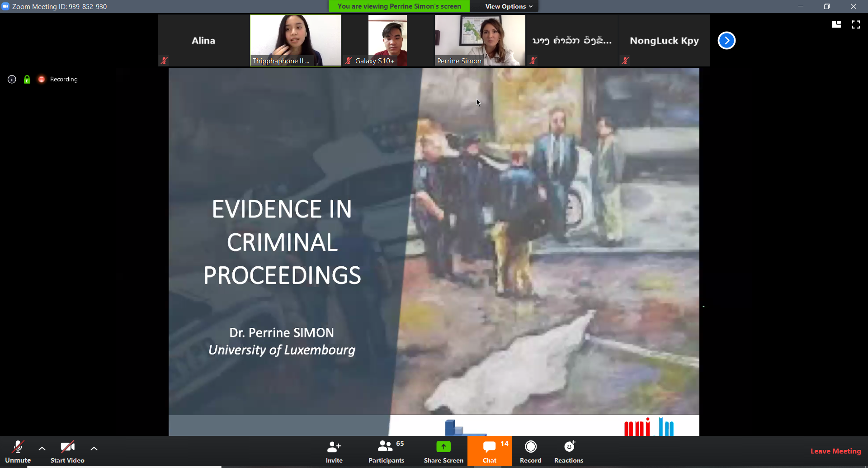Click the 'EVIDENCE IN CRIMINAL PROCEEDINGS' slide title

(282, 242)
